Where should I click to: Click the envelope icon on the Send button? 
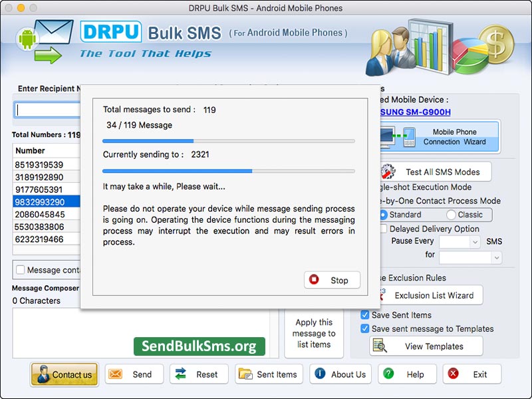114,374
